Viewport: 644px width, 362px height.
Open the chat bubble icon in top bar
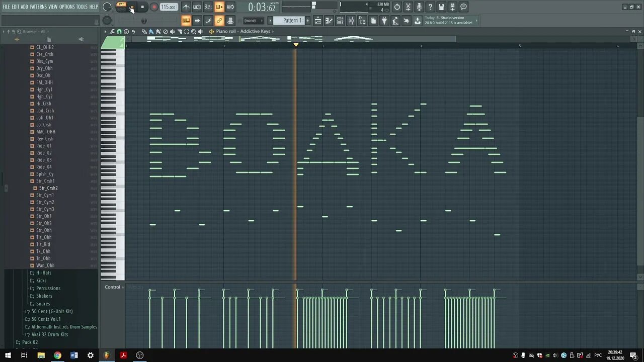click(463, 7)
